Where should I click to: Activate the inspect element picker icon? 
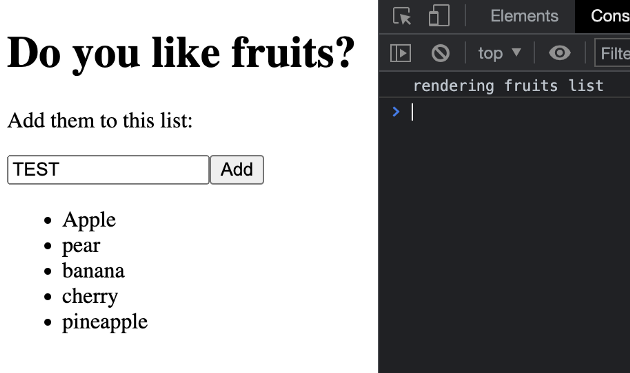pos(401,16)
